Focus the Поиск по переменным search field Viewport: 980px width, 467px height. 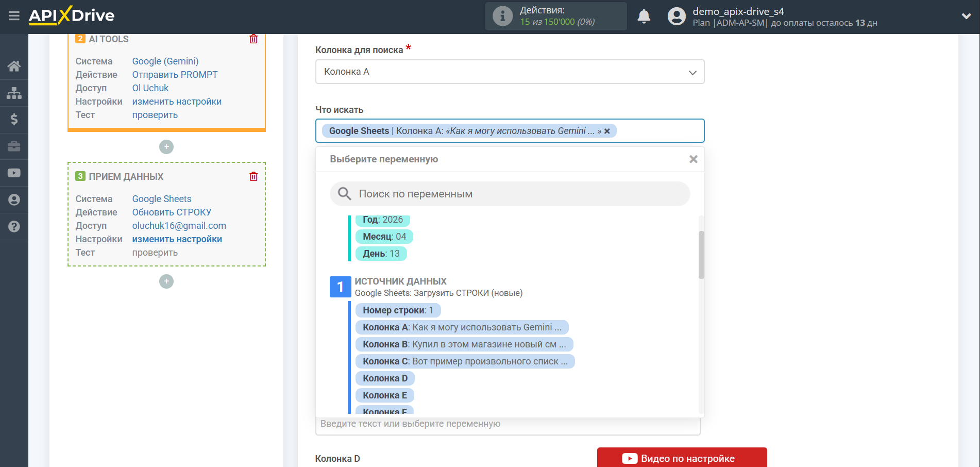[x=515, y=194]
